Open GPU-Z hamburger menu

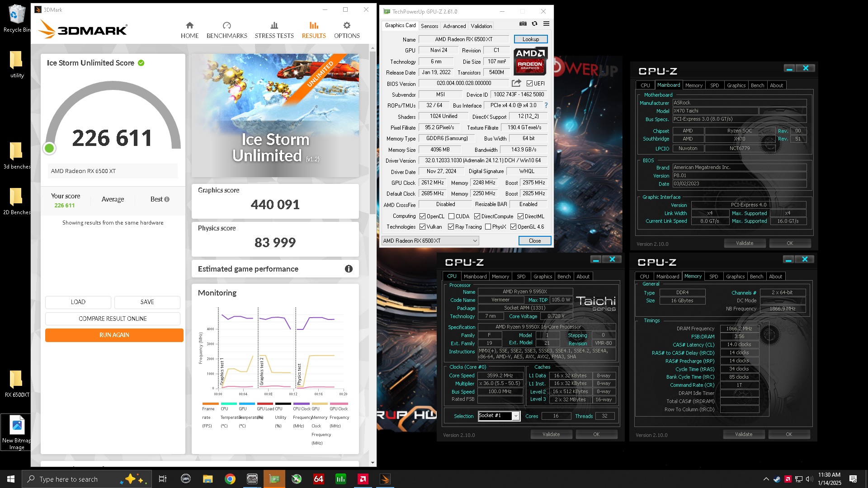point(546,24)
